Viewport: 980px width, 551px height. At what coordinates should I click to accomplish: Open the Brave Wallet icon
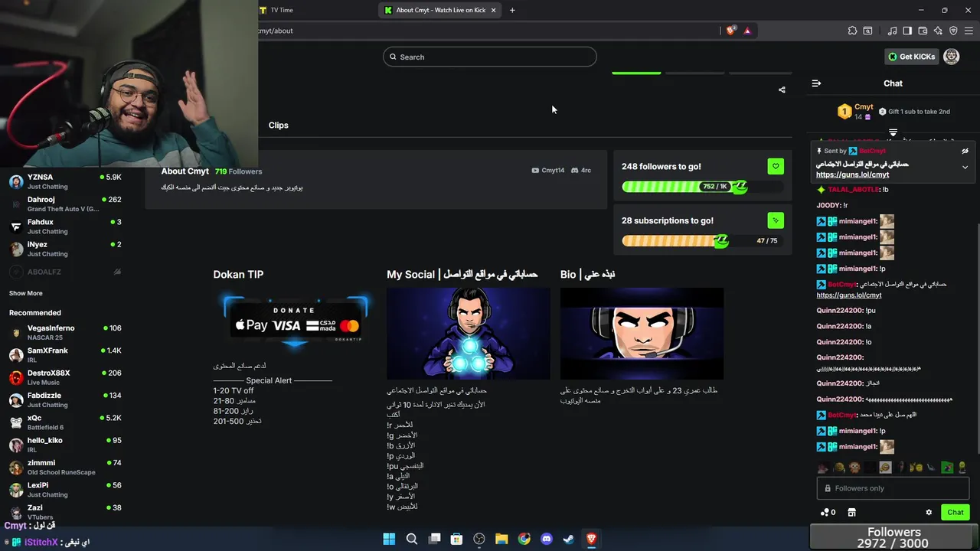(923, 31)
